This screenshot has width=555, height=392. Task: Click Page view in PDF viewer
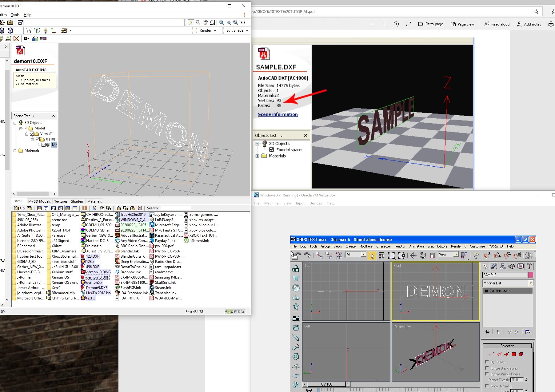click(462, 24)
